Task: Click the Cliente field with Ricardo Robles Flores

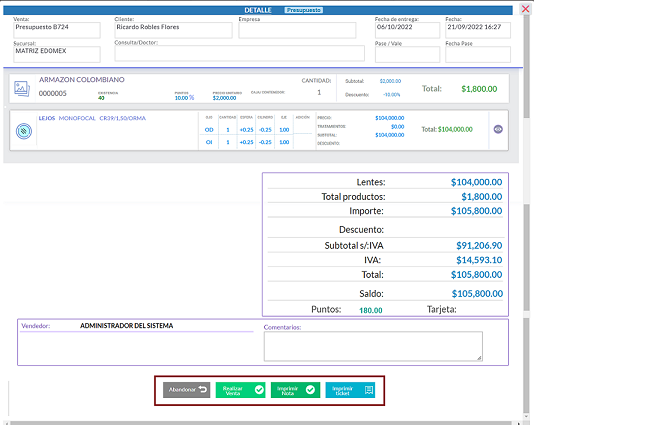Action: tap(173, 30)
